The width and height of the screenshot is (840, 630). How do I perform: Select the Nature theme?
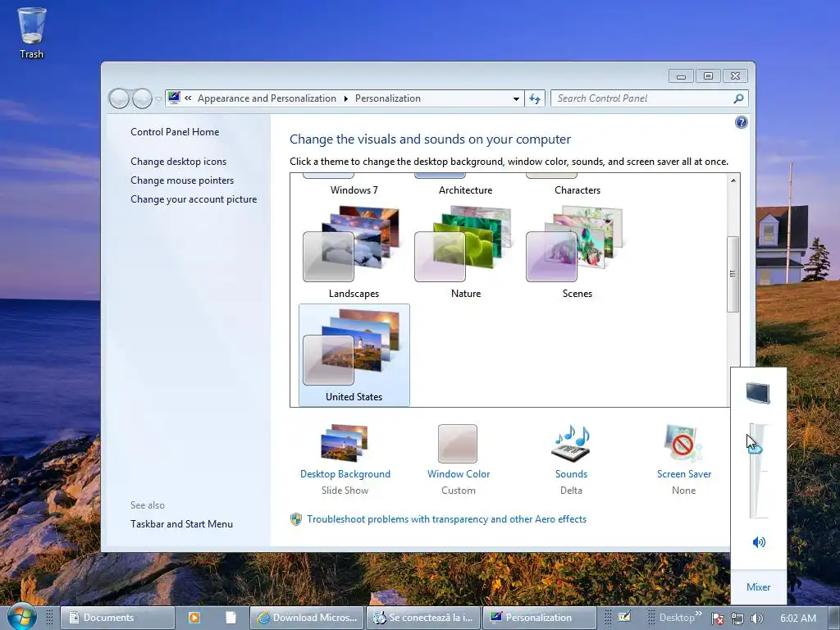(x=466, y=252)
